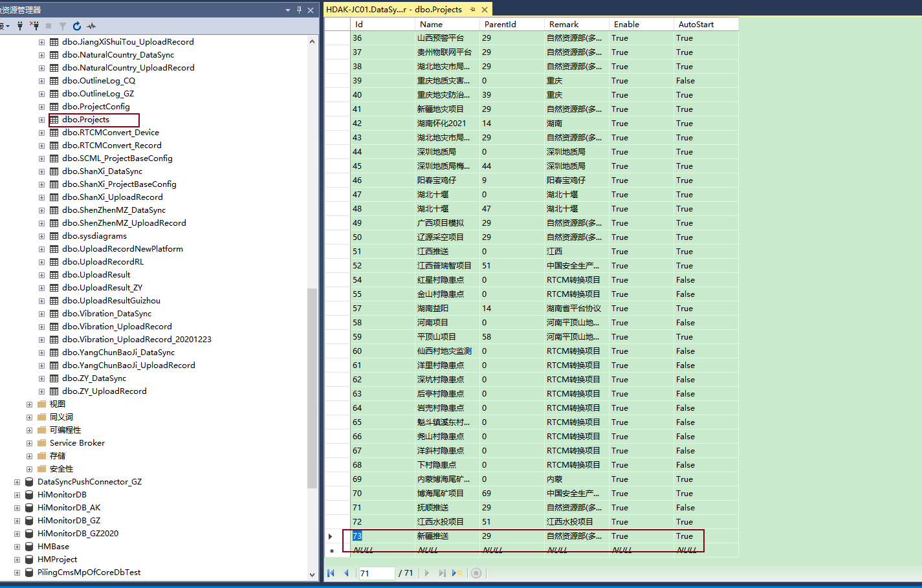
Task: Go to previous record using navigator arrow
Action: click(x=346, y=573)
